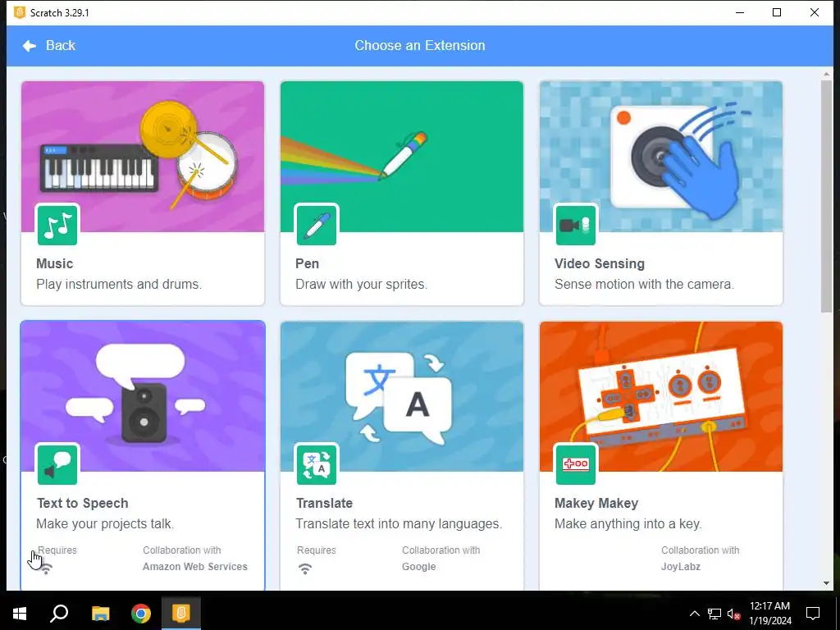Click Translate card's wifi requirement icon
This screenshot has height=630, width=840.
305,569
